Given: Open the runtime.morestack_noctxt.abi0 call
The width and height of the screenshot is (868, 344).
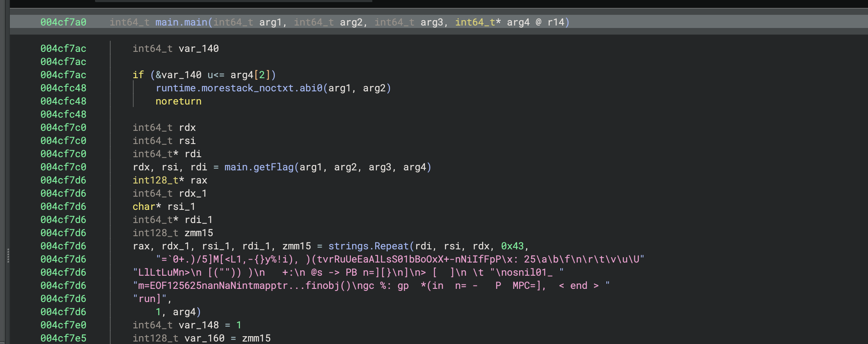Looking at the screenshot, I should (x=239, y=88).
